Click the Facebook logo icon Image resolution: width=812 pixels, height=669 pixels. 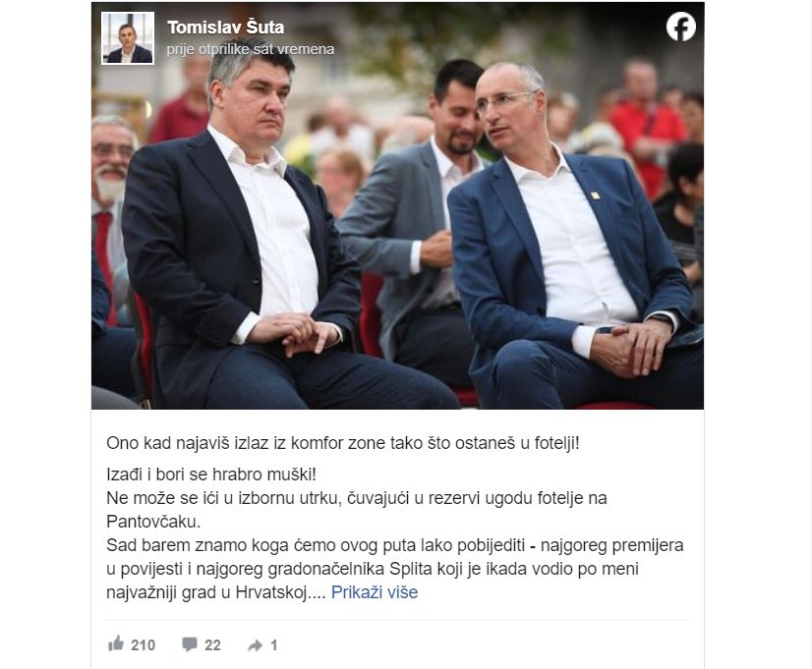(x=680, y=27)
